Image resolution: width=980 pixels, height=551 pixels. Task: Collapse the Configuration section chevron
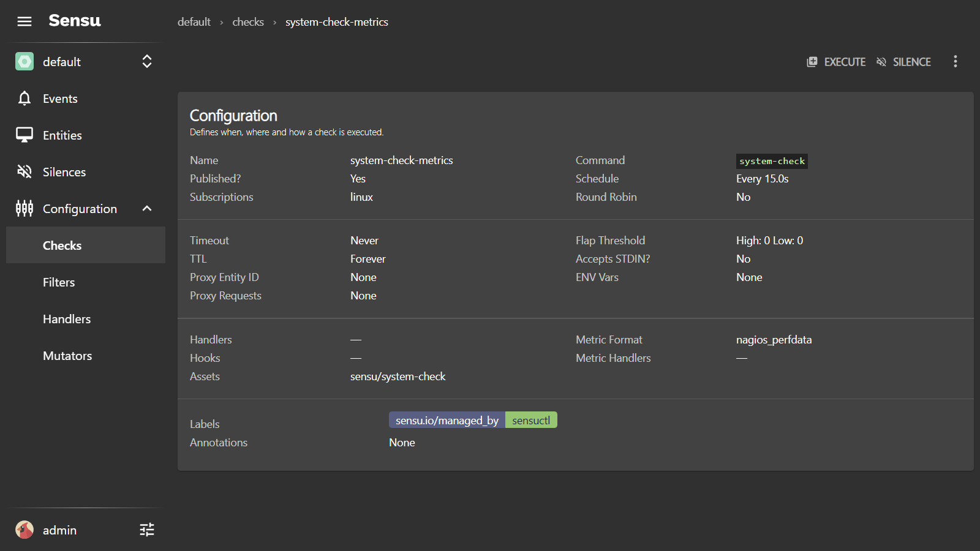tap(147, 209)
